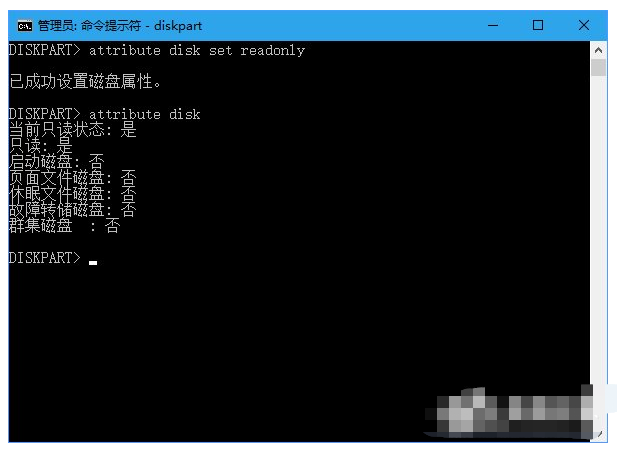Click the last empty DISKPART> prompt text

[45, 258]
